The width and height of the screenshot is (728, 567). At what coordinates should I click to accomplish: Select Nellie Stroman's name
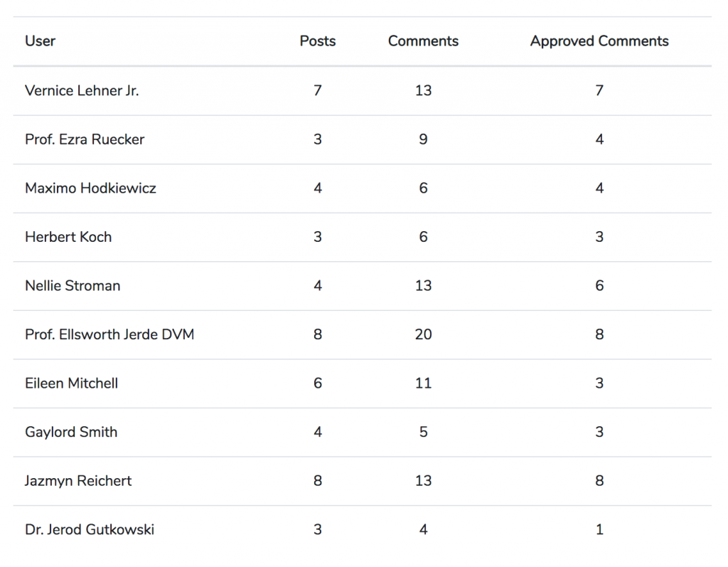(x=73, y=286)
